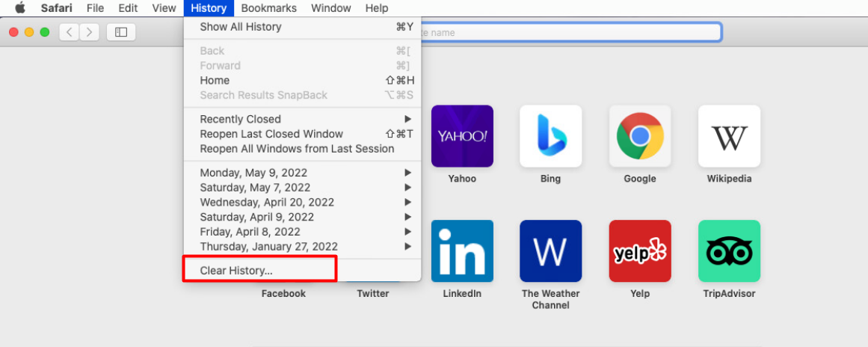Open the Safari application menu
The image size is (868, 347).
(57, 8)
